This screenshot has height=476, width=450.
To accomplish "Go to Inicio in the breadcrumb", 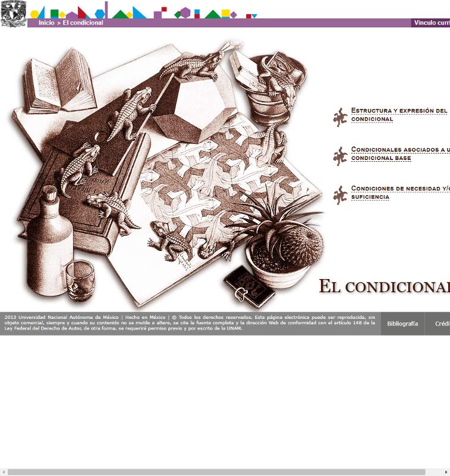I will tap(46, 23).
